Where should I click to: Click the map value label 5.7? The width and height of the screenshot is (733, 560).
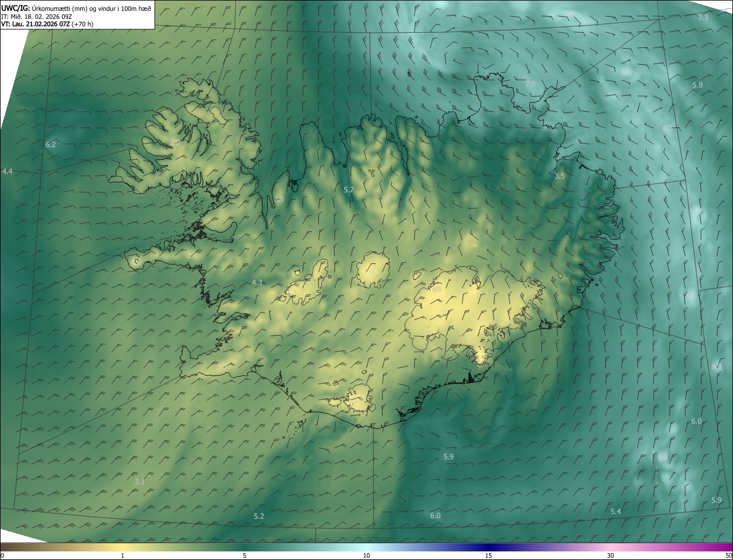tap(349, 190)
